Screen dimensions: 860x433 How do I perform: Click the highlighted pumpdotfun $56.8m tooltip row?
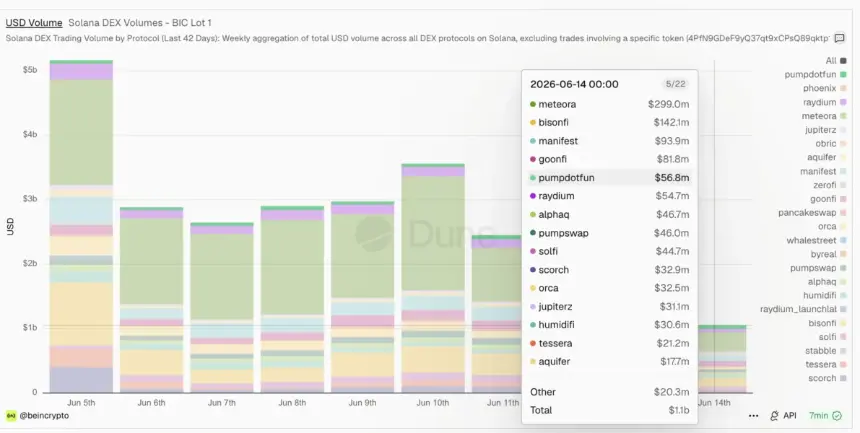(609, 178)
